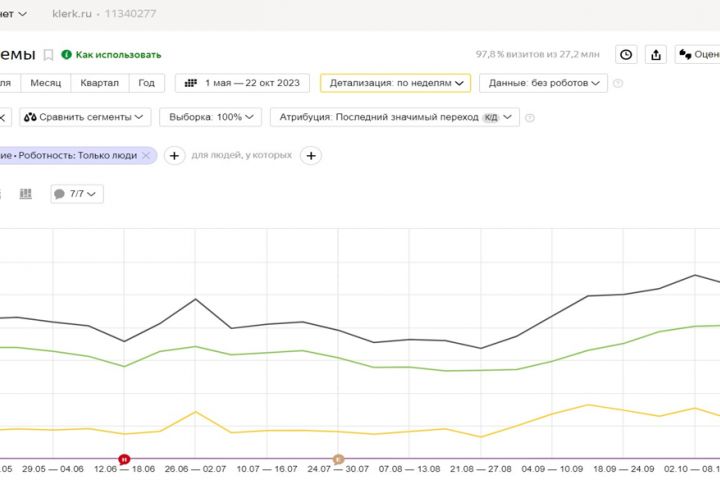This screenshot has width=720, height=480.
Task: Click the help icon next to Данные dropdown
Action: [618, 84]
